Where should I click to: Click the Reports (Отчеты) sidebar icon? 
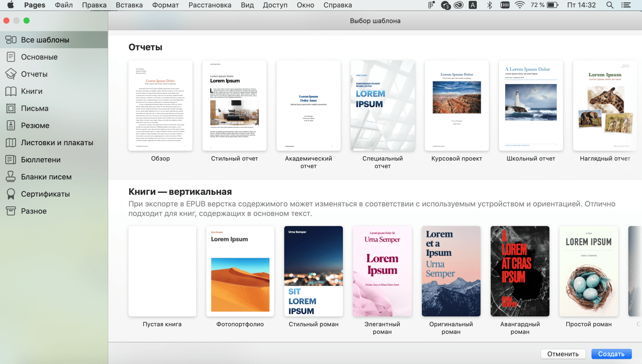click(x=11, y=74)
